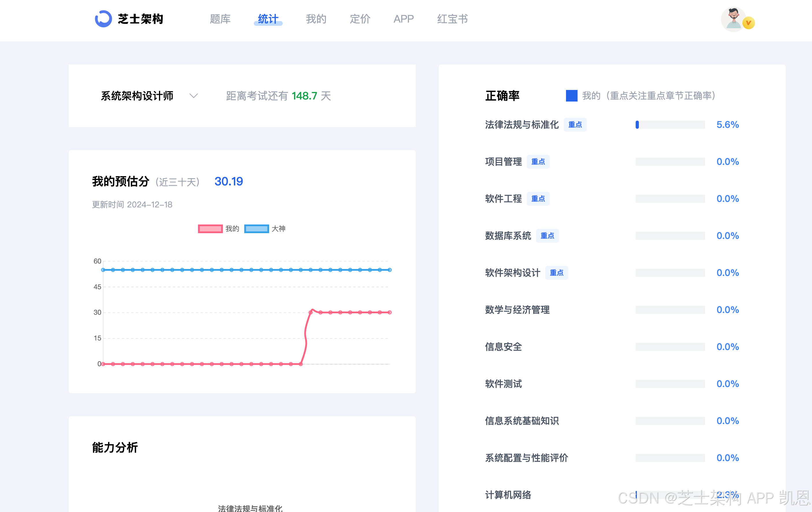Click the 系统架构设计师 exam selector text
This screenshot has height=512, width=812.
click(x=137, y=96)
